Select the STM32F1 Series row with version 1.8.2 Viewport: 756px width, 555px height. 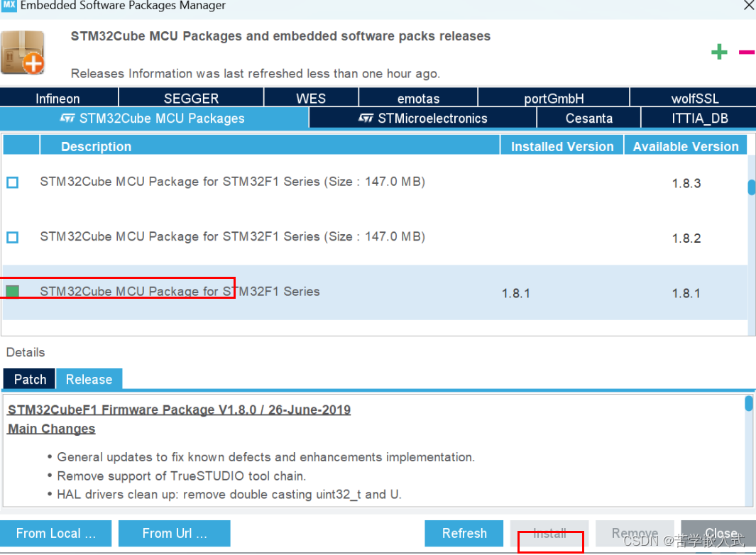point(375,237)
